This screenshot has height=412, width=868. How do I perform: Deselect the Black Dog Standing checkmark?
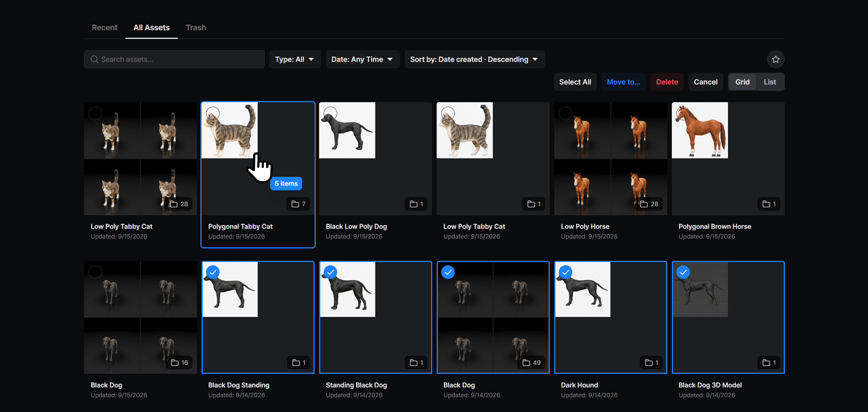tap(213, 272)
